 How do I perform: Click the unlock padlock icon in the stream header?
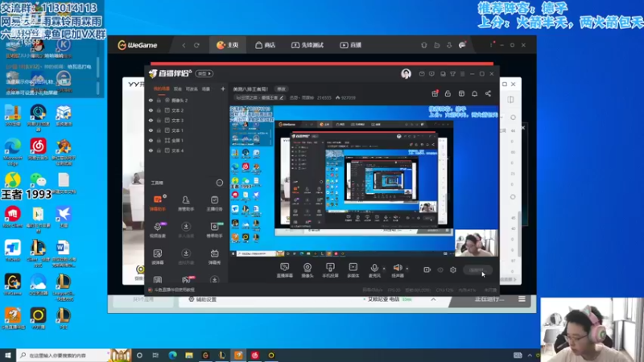click(x=448, y=93)
